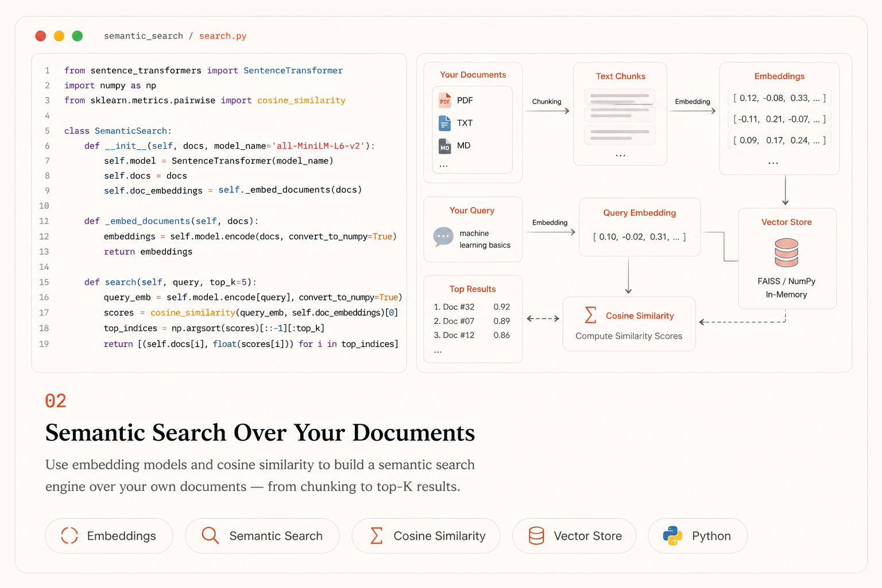This screenshot has height=588, width=882.
Task: Click the Vector Store database icon
Action: [x=786, y=253]
